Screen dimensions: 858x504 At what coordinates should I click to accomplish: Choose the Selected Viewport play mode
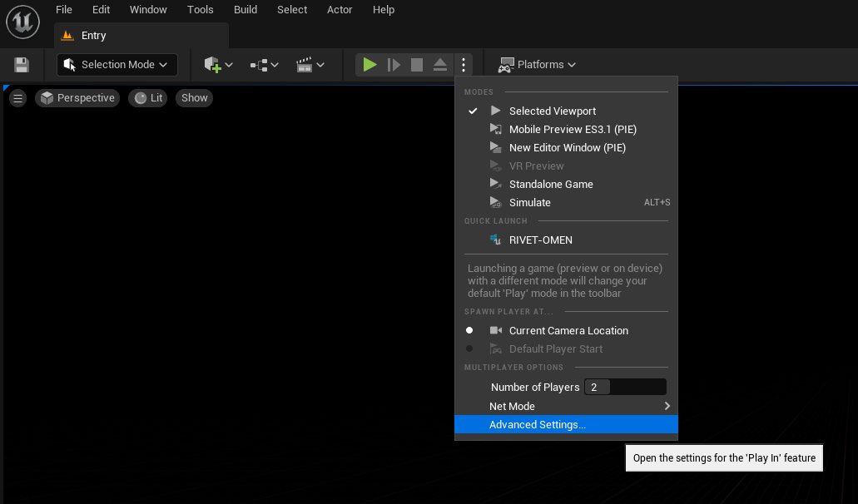click(x=553, y=111)
